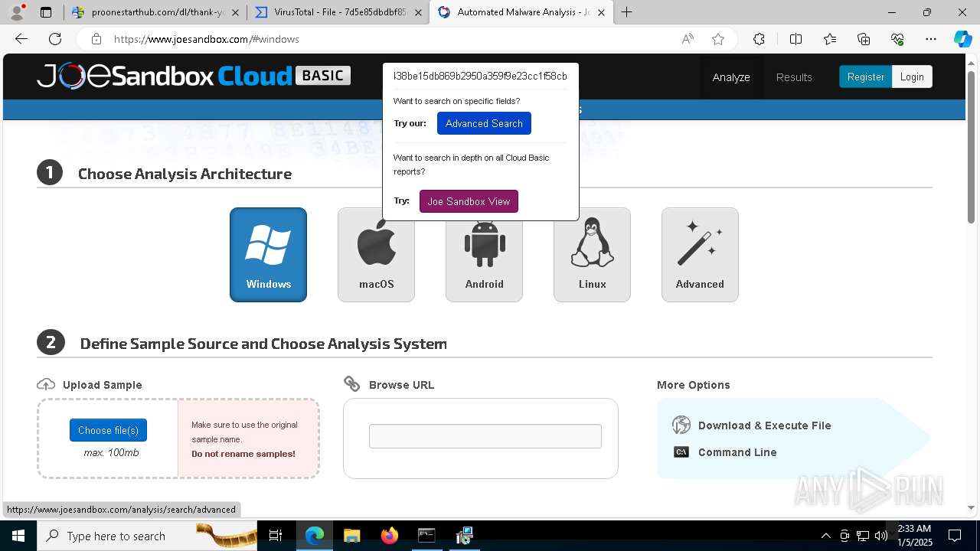The width and height of the screenshot is (980, 551).
Task: Go back in browser history
Action: 21,39
